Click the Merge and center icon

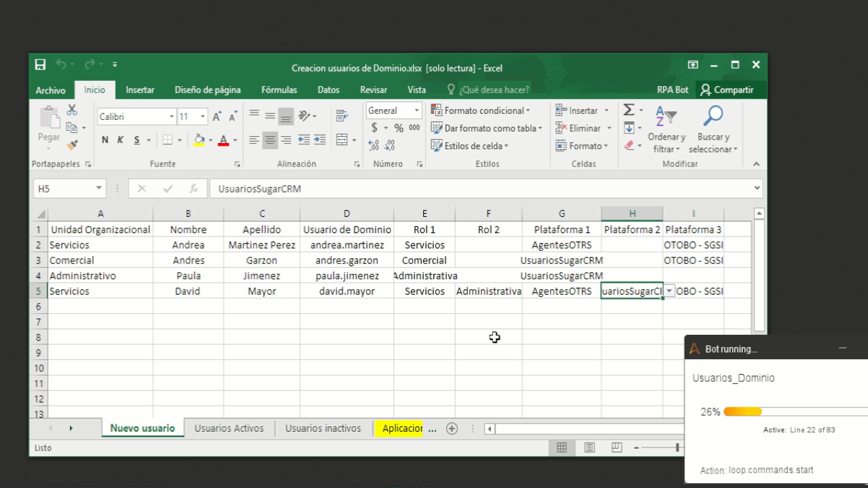point(342,140)
